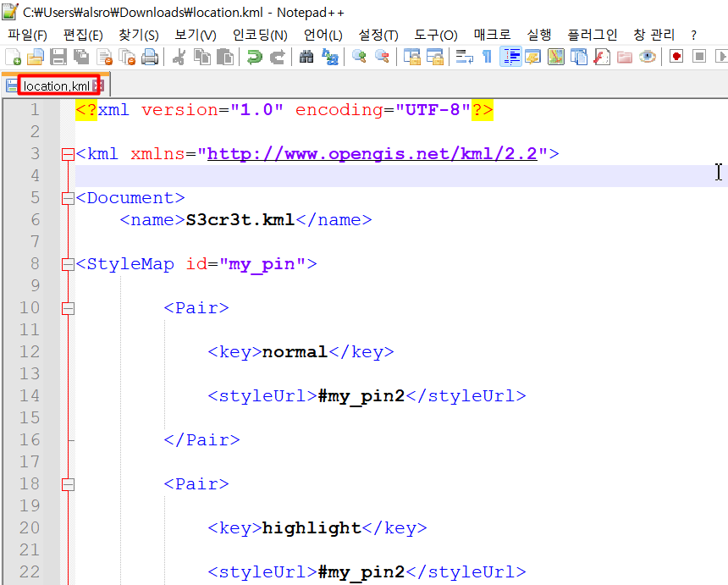This screenshot has height=585, width=728.
Task: Open the ? help menu
Action: [x=693, y=35]
